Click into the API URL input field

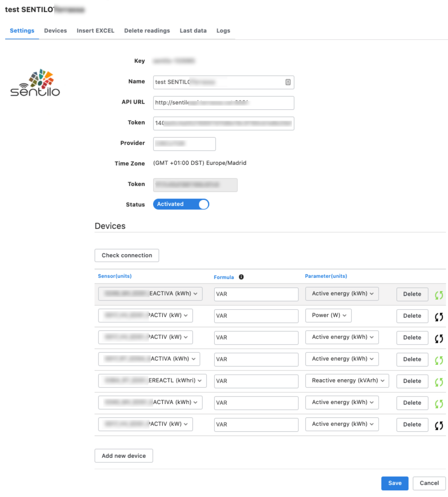(224, 103)
